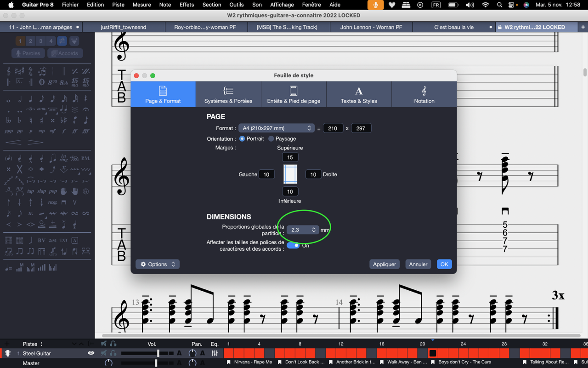
Task: Apply the double flat accidental
Action: click(x=8, y=121)
